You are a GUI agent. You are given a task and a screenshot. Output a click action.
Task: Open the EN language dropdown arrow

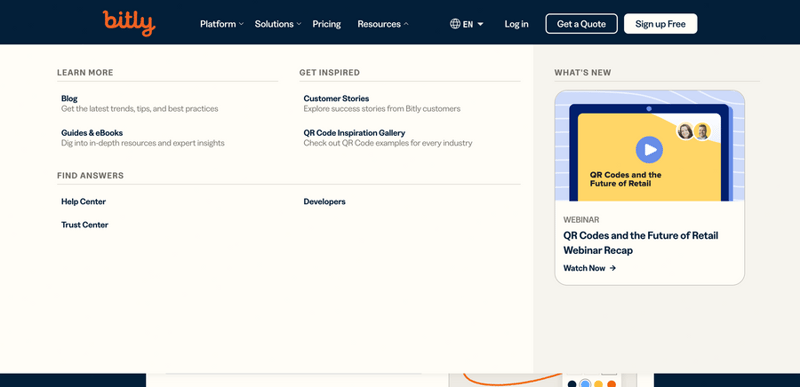[x=480, y=24]
